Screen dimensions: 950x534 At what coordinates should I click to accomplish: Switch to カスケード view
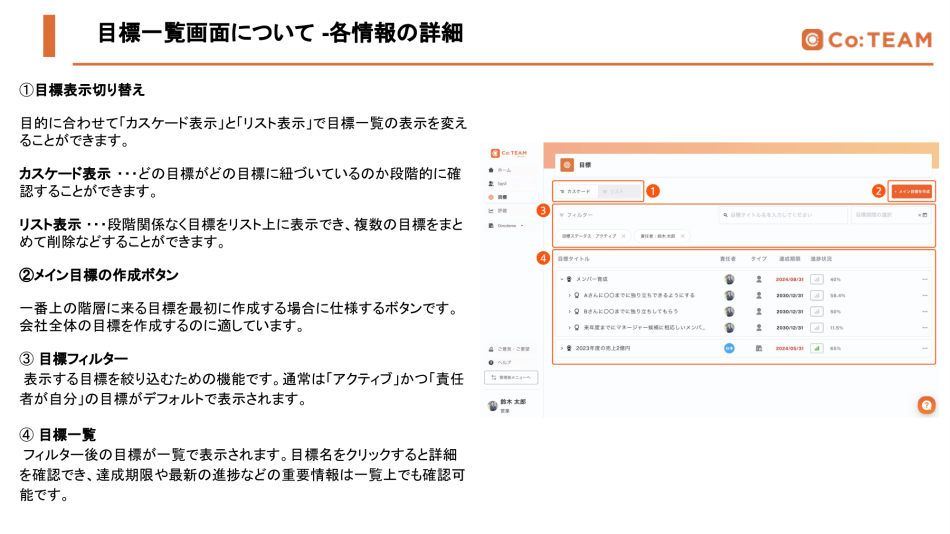575,192
